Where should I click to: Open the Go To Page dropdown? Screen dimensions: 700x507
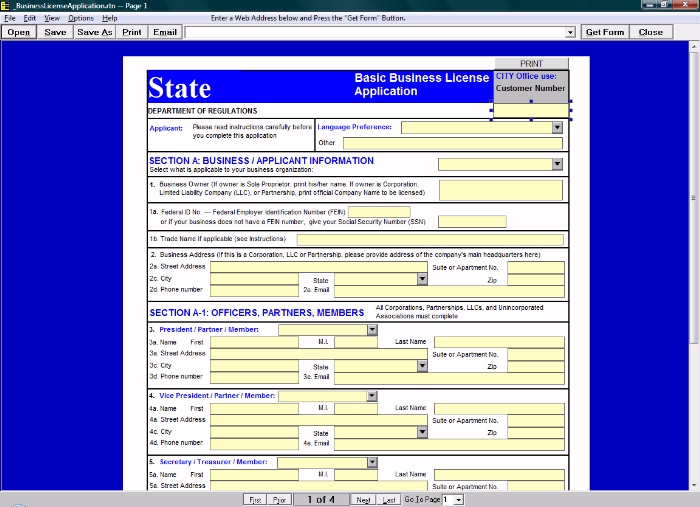coord(459,500)
